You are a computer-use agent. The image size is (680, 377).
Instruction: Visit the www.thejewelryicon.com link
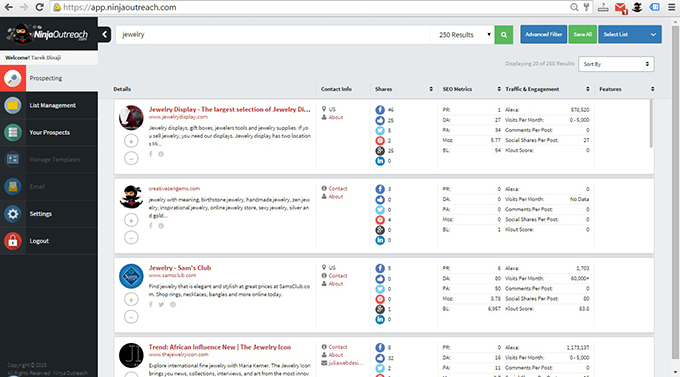click(178, 355)
